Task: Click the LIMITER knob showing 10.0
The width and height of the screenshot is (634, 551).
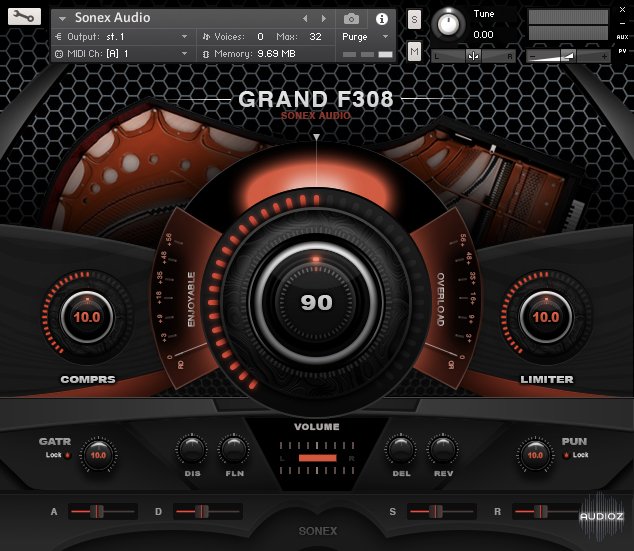Action: (x=546, y=317)
